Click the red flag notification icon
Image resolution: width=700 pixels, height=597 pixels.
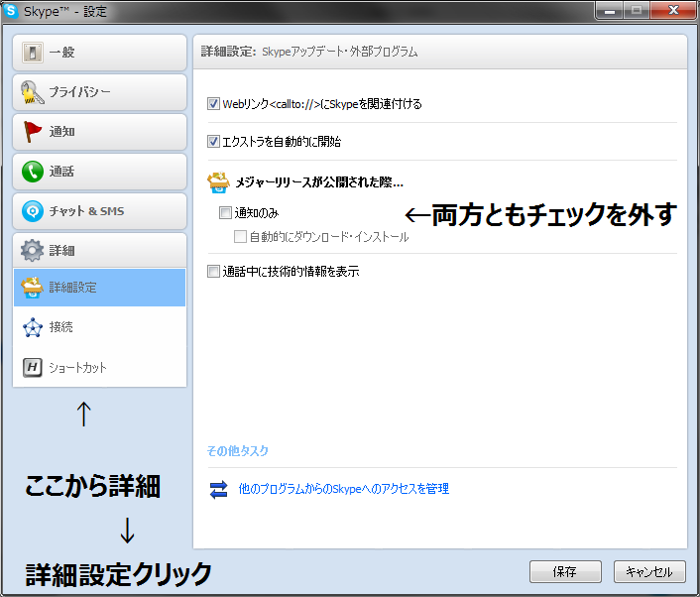[32, 132]
